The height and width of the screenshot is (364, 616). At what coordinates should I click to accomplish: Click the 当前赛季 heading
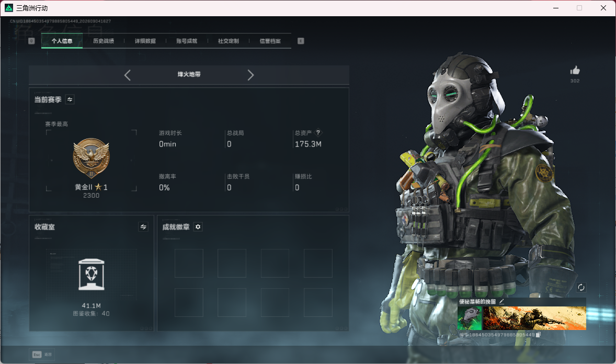(x=48, y=100)
